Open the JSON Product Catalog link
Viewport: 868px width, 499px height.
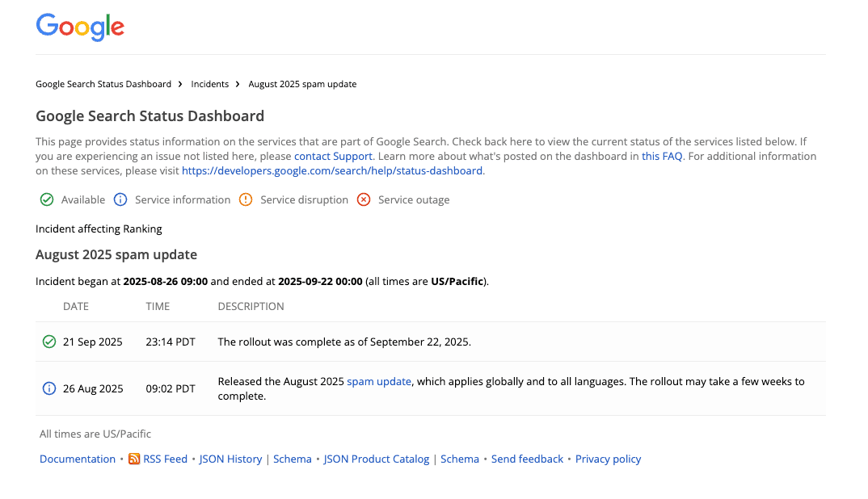[377, 459]
